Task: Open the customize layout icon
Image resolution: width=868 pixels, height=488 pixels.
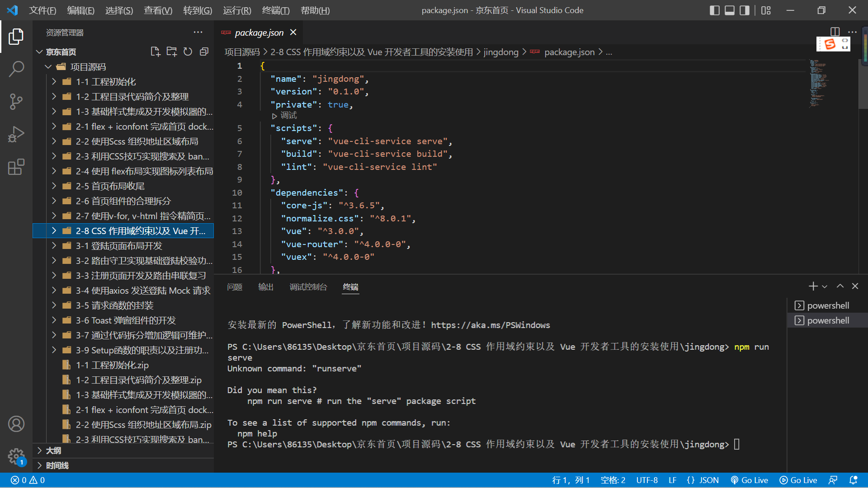Action: coord(766,10)
